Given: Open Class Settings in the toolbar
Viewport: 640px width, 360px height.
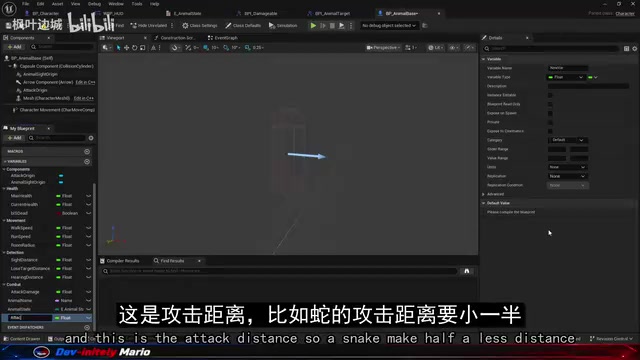Looking at the screenshot, I should tap(200, 25).
